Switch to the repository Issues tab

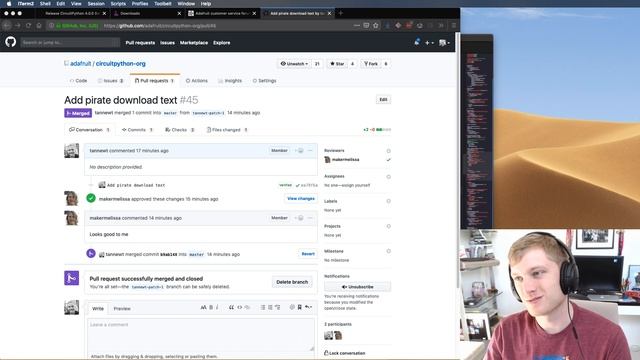coord(111,81)
